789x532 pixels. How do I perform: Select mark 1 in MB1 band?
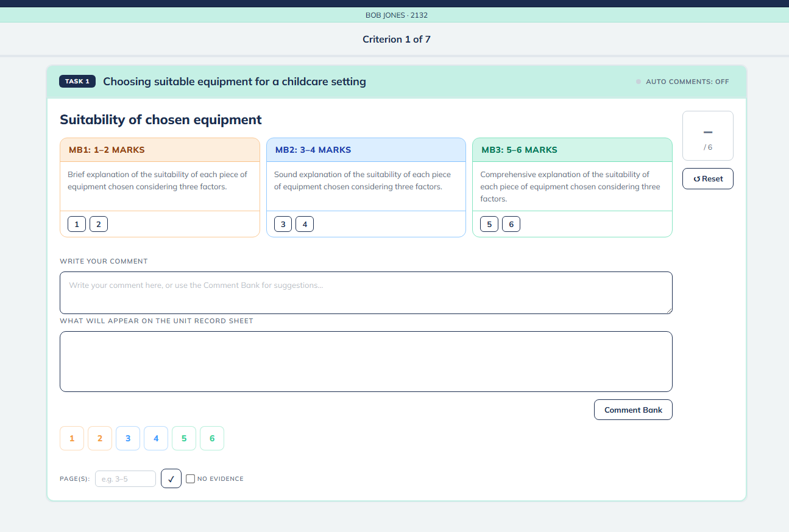(x=76, y=224)
